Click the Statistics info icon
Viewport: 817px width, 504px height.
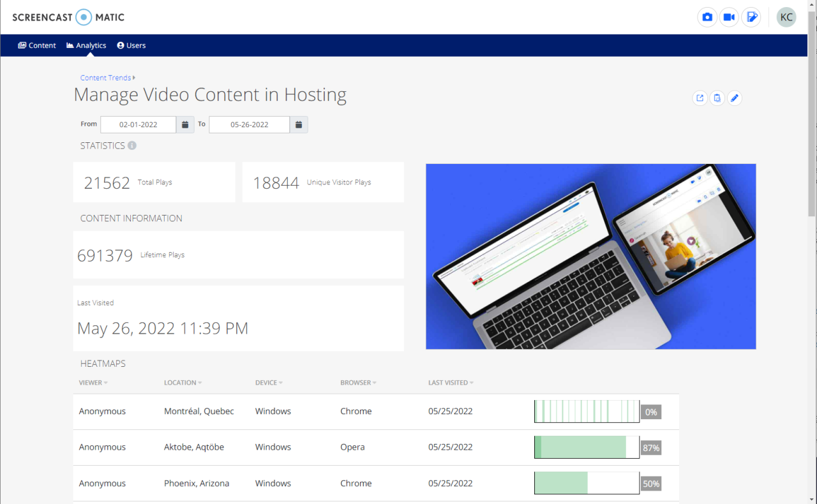click(x=132, y=145)
